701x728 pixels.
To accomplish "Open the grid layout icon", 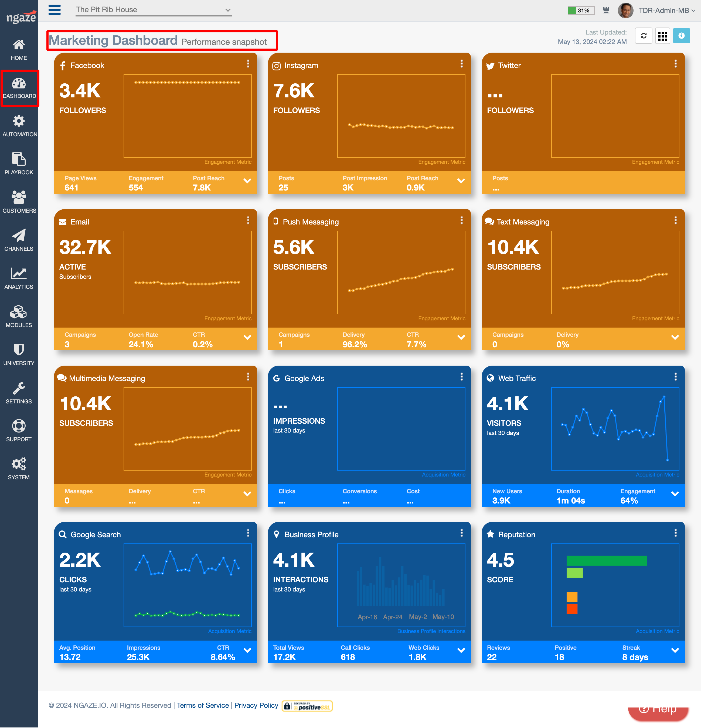I will tap(662, 36).
